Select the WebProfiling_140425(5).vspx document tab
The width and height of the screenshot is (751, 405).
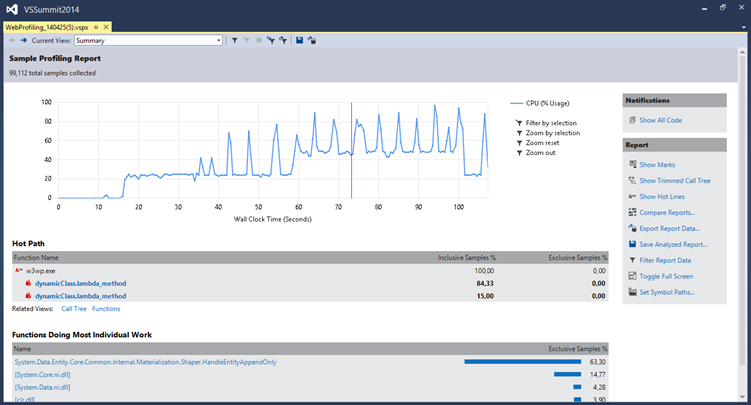click(46, 27)
